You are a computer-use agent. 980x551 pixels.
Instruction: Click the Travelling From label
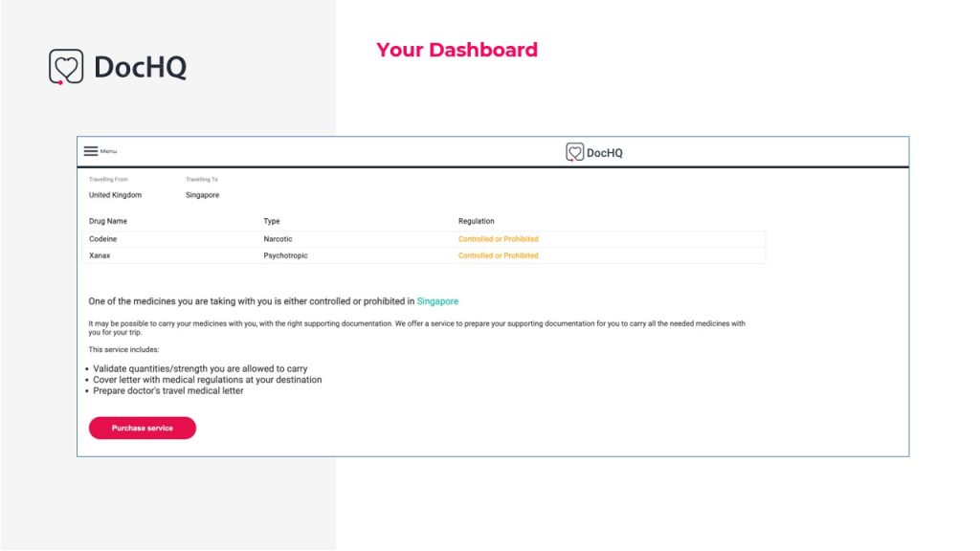(x=108, y=179)
